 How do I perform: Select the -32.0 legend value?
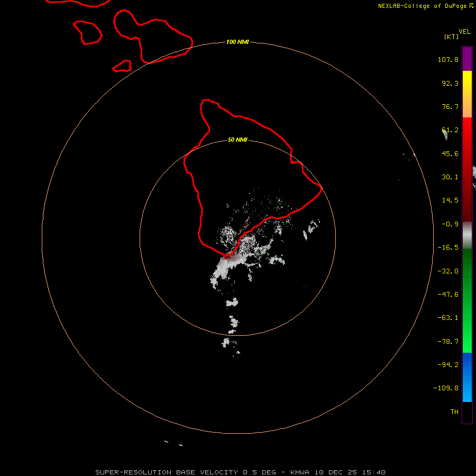pos(448,271)
